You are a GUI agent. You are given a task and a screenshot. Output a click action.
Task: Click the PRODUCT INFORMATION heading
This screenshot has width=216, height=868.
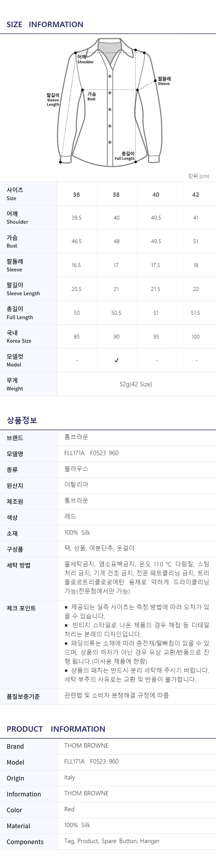[x=56, y=728]
